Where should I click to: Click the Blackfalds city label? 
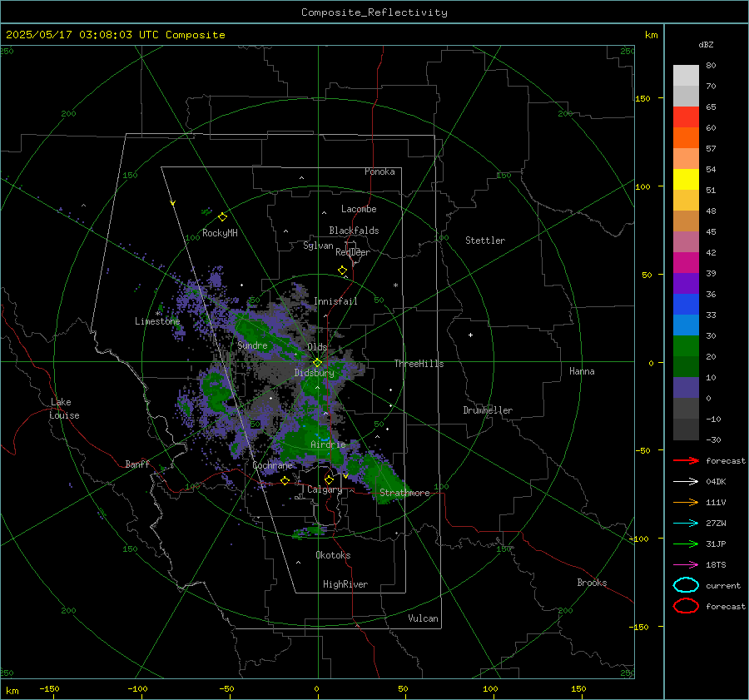(354, 231)
